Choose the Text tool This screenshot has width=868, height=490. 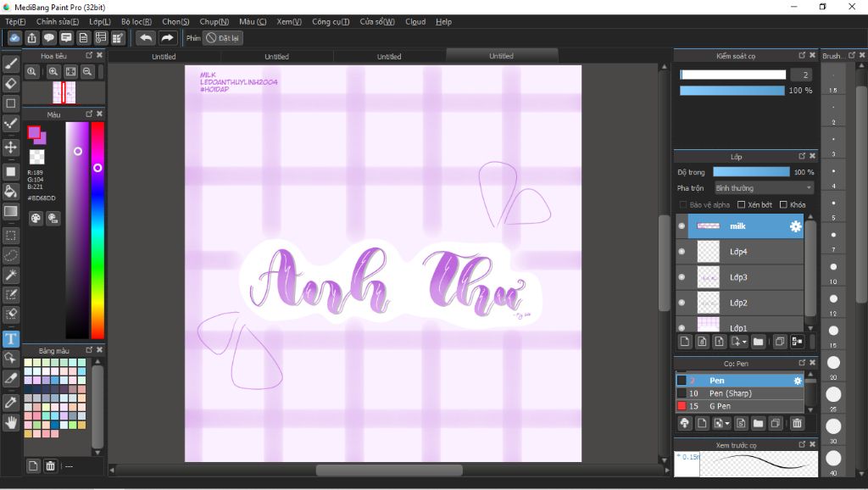click(x=10, y=339)
